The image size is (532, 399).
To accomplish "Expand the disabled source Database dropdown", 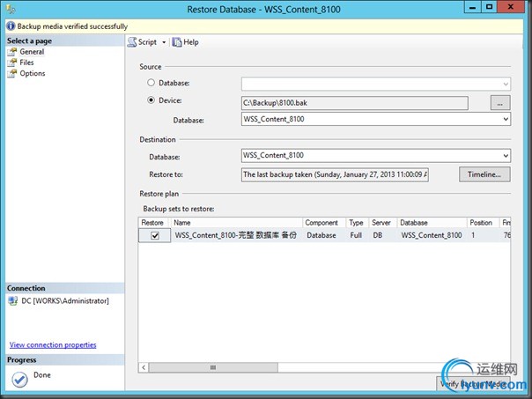I will pos(506,85).
